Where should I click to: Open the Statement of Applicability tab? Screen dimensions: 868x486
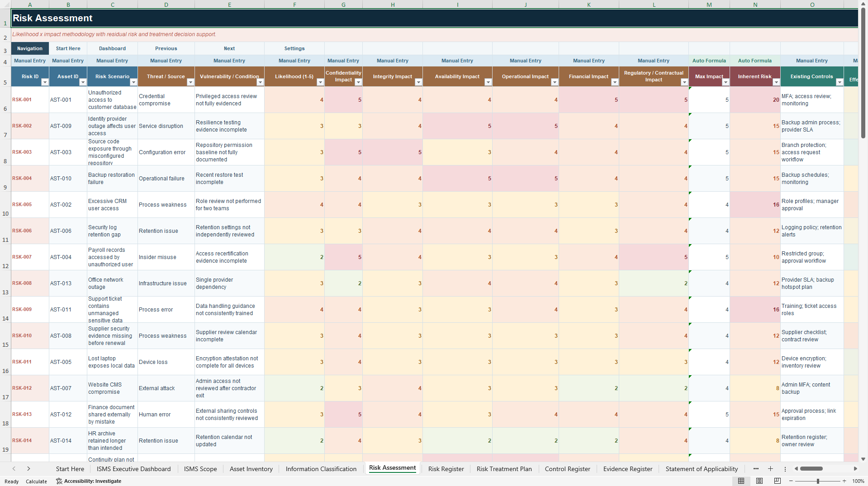pyautogui.click(x=702, y=469)
